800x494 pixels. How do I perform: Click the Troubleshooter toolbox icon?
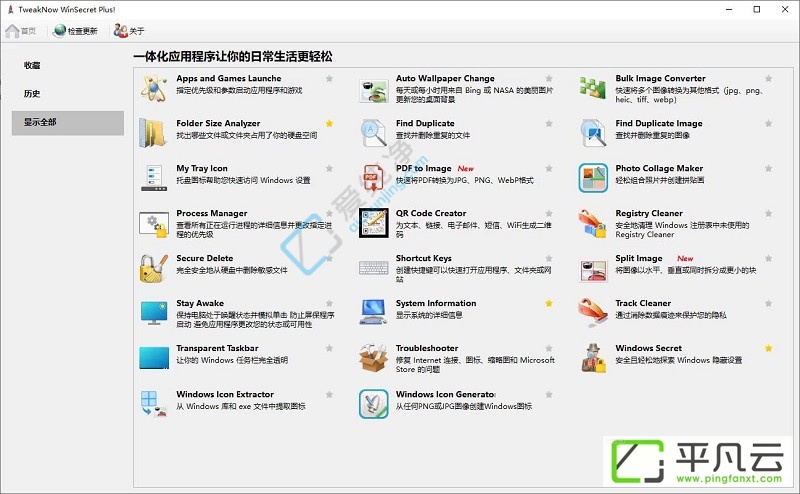373,358
